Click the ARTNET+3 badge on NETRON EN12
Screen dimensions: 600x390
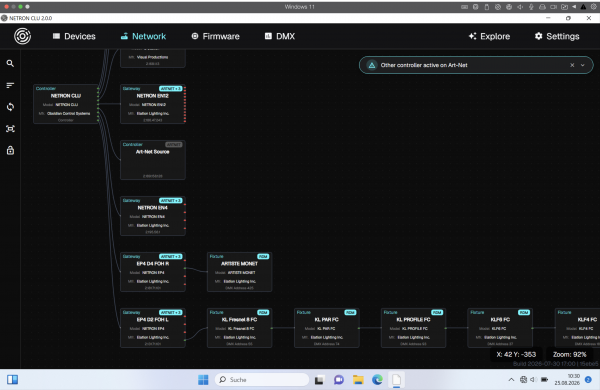coord(171,89)
